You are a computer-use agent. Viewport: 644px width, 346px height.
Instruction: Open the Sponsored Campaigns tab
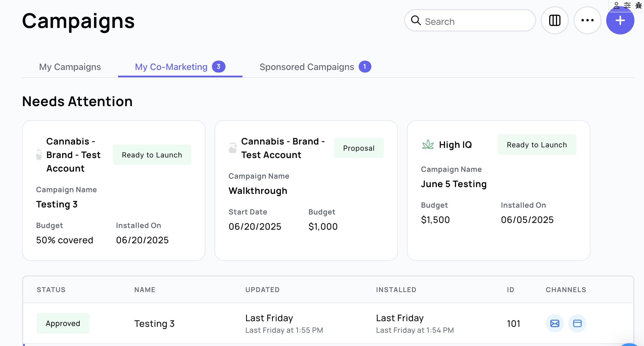[x=315, y=67]
